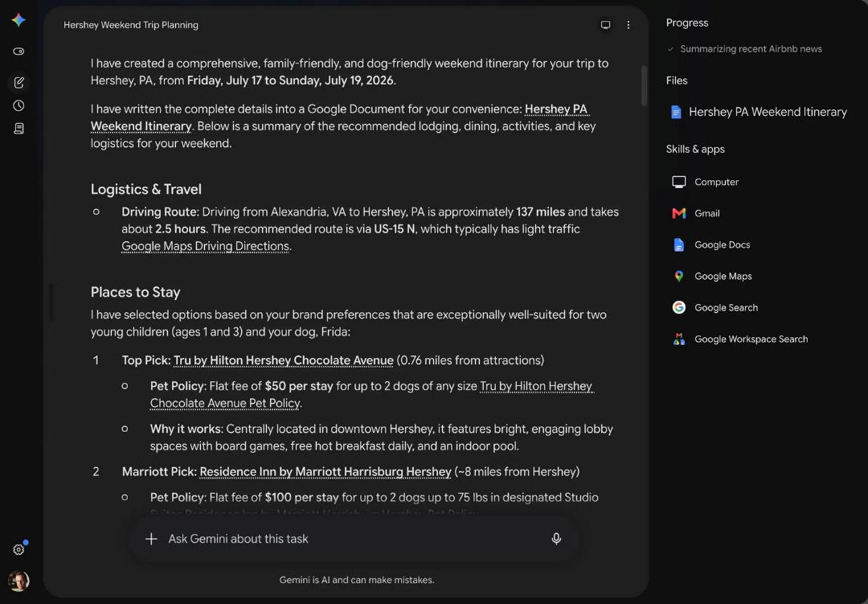Screen dimensions: 868x604
Task: Click the microphone voice input icon
Action: point(556,539)
